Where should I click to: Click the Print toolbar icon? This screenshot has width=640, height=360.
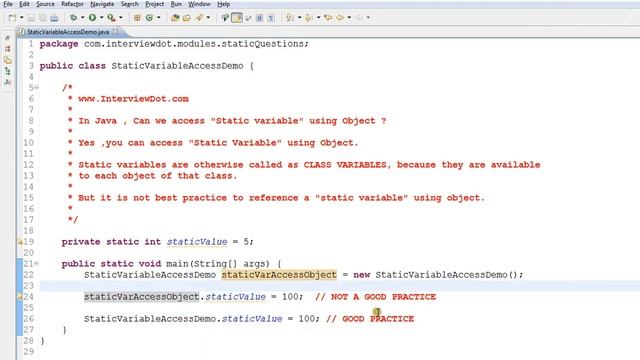(x=54, y=18)
